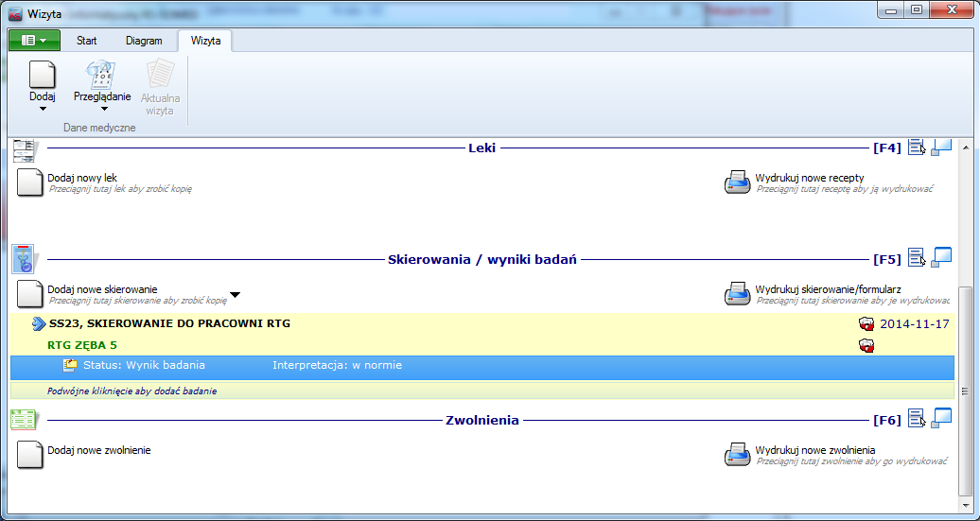Click Dodaj nowe zwolnienie link
The height and width of the screenshot is (521, 980).
98,450
